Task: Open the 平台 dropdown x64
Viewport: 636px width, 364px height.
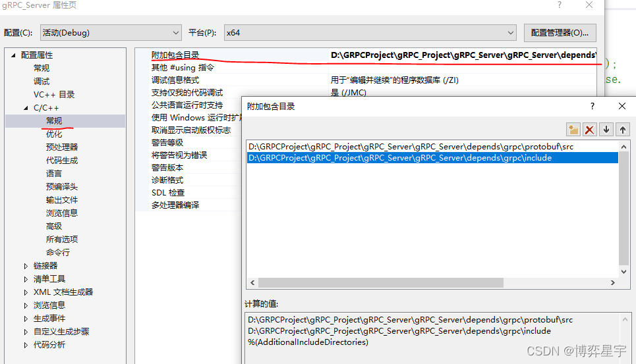Action: (x=370, y=33)
